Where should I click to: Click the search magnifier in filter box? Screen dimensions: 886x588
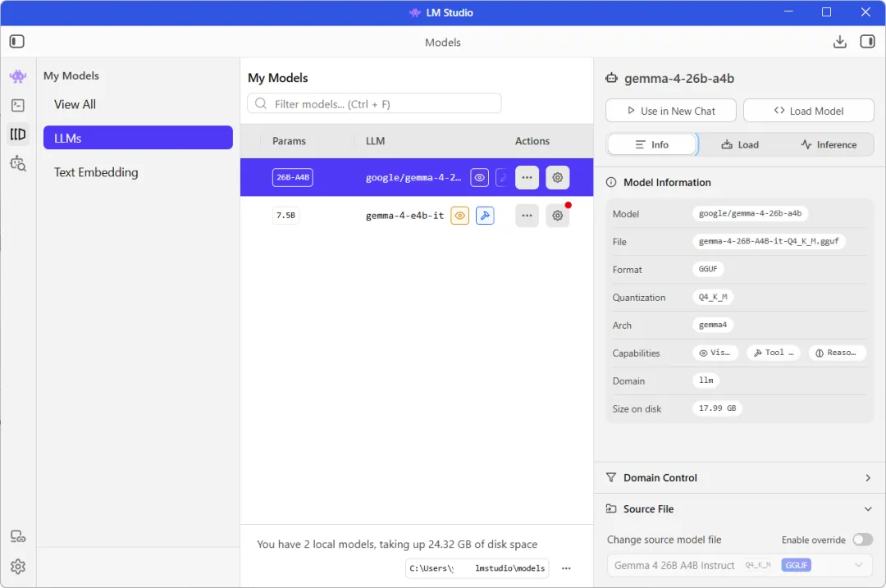261,104
